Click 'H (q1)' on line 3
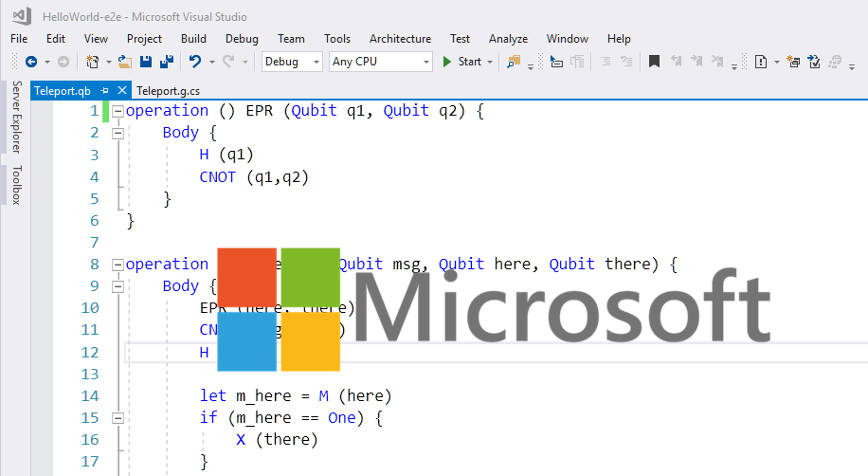Image resolution: width=868 pixels, height=476 pixels. tap(226, 155)
